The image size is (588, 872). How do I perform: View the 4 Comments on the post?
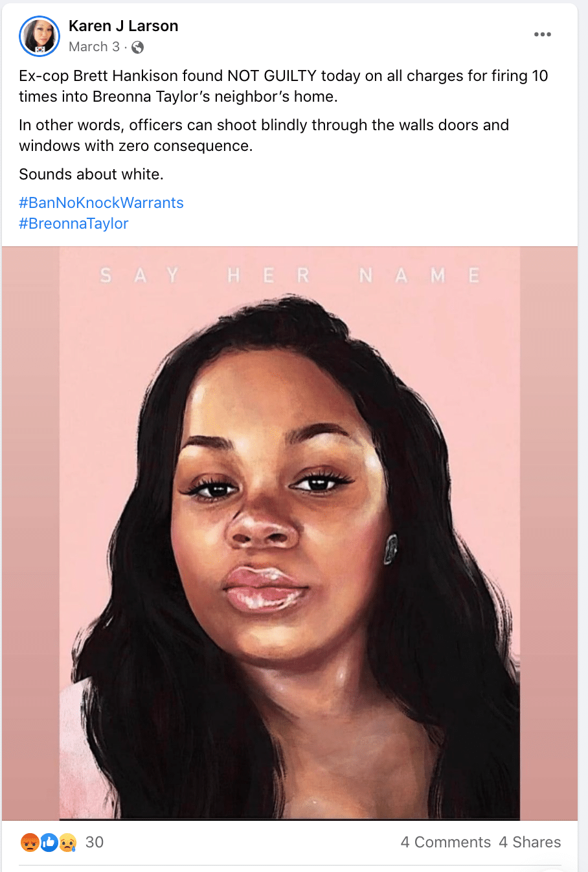[446, 842]
